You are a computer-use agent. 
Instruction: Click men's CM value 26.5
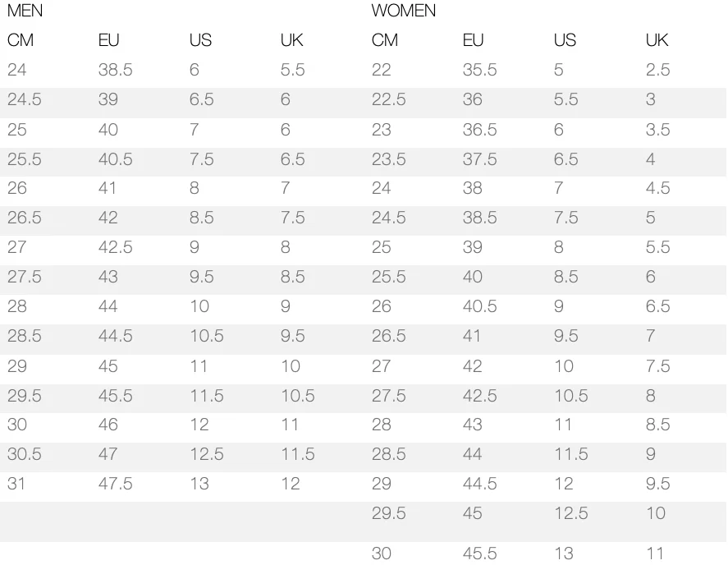pyautogui.click(x=25, y=218)
